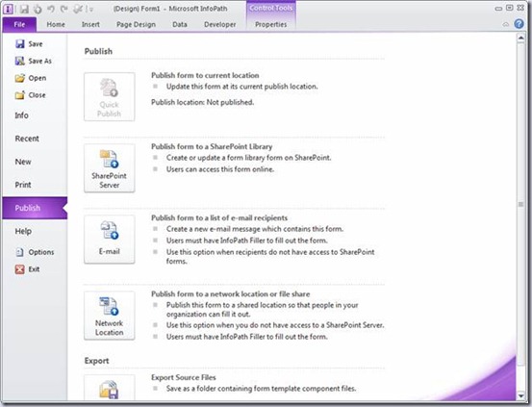The height and width of the screenshot is (407, 532).
Task: Click the Save icon in Quick Access toolbar
Action: pyautogui.click(x=24, y=9)
